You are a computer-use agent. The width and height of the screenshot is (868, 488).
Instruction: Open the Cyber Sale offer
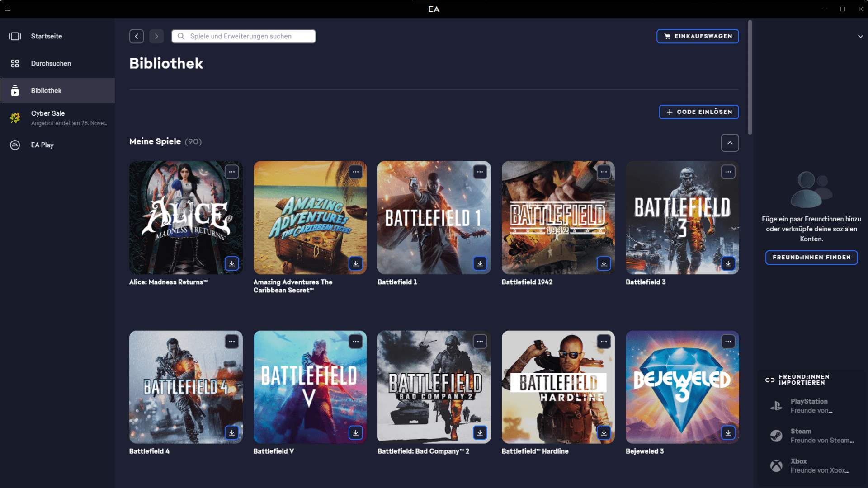(x=57, y=118)
